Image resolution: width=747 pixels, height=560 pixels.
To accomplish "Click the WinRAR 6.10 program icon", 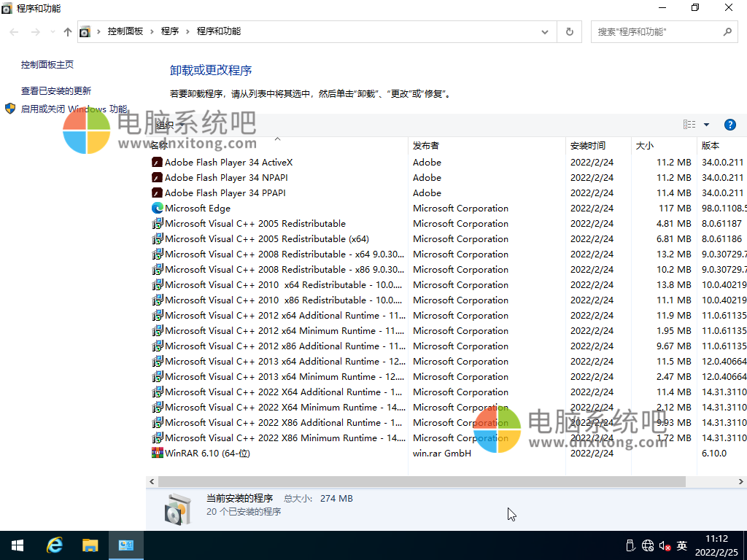I will [157, 453].
